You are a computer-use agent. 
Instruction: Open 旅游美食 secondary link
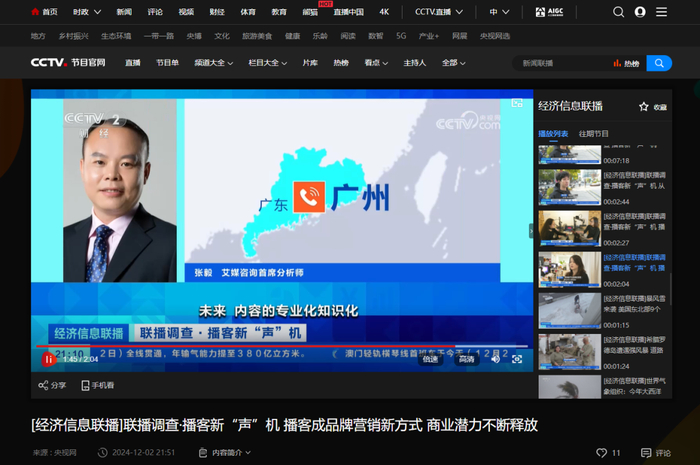tap(257, 36)
